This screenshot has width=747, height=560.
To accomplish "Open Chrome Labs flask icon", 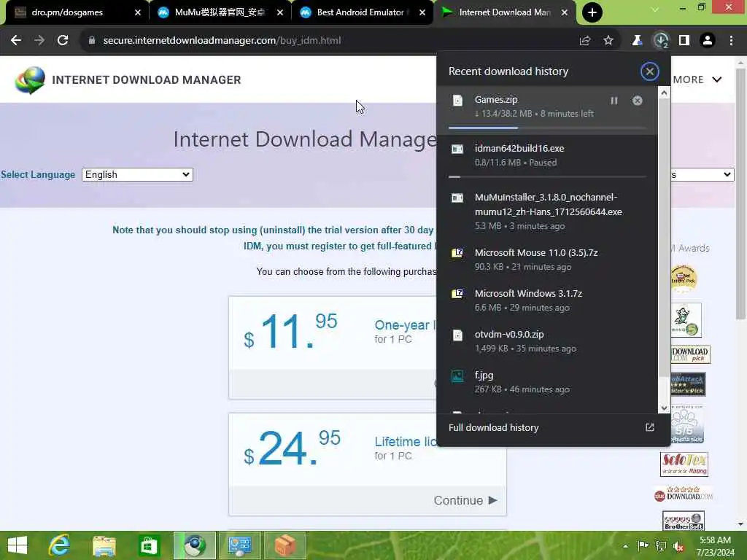I will pyautogui.click(x=637, y=41).
